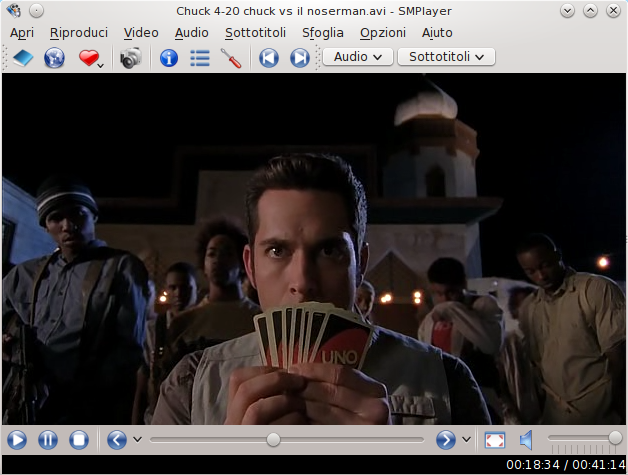Click the round pin button in the title bar
The width and height of the screenshot is (628, 475).
(36, 11)
